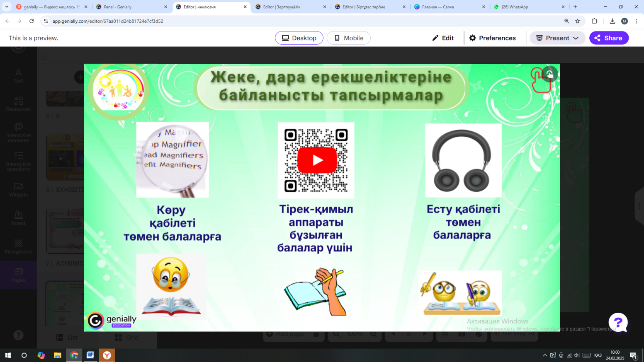Switch the preview to Mobile view
The image size is (644, 362).
349,38
